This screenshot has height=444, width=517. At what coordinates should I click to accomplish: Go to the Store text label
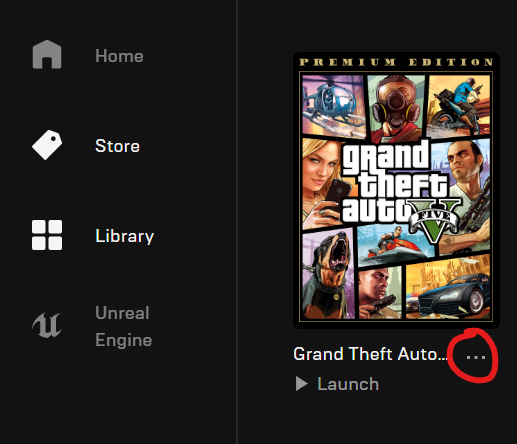point(117,146)
